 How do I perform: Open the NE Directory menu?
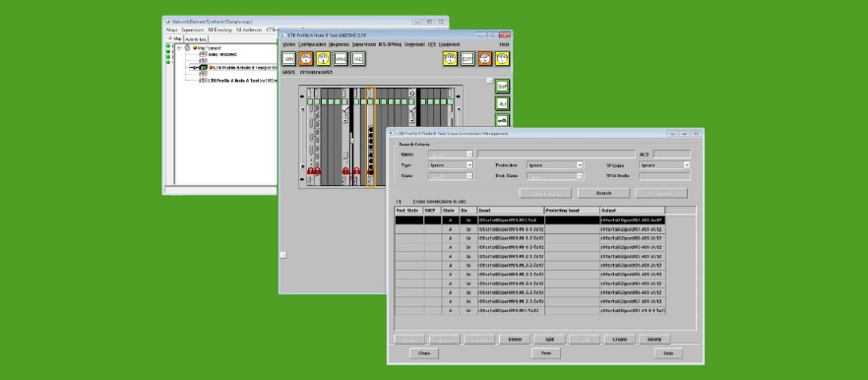pyautogui.click(x=219, y=30)
